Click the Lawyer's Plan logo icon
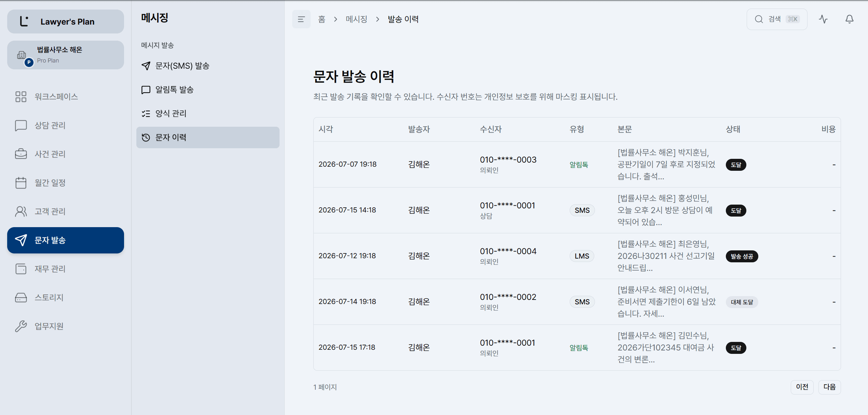The width and height of the screenshot is (868, 415). tap(24, 22)
